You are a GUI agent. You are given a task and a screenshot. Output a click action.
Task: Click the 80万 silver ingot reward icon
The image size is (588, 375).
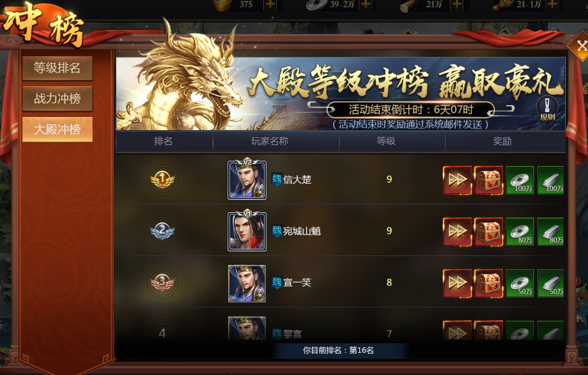pyautogui.click(x=551, y=232)
